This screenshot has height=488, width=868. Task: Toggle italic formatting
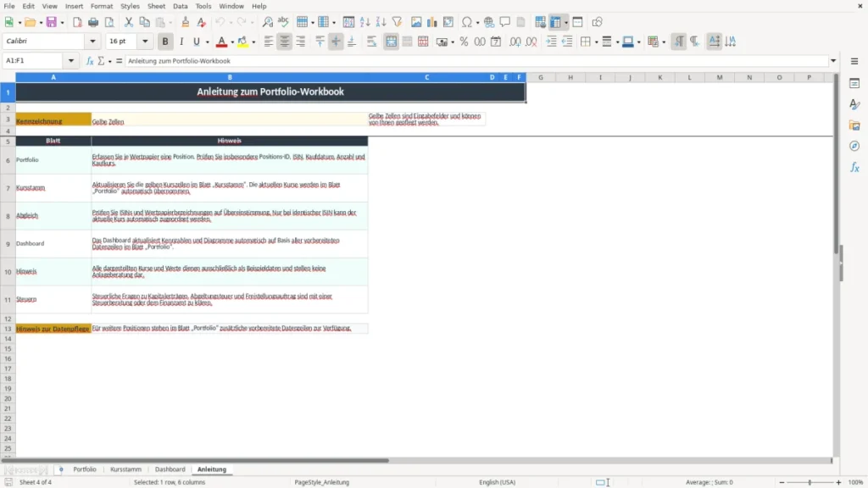[181, 42]
